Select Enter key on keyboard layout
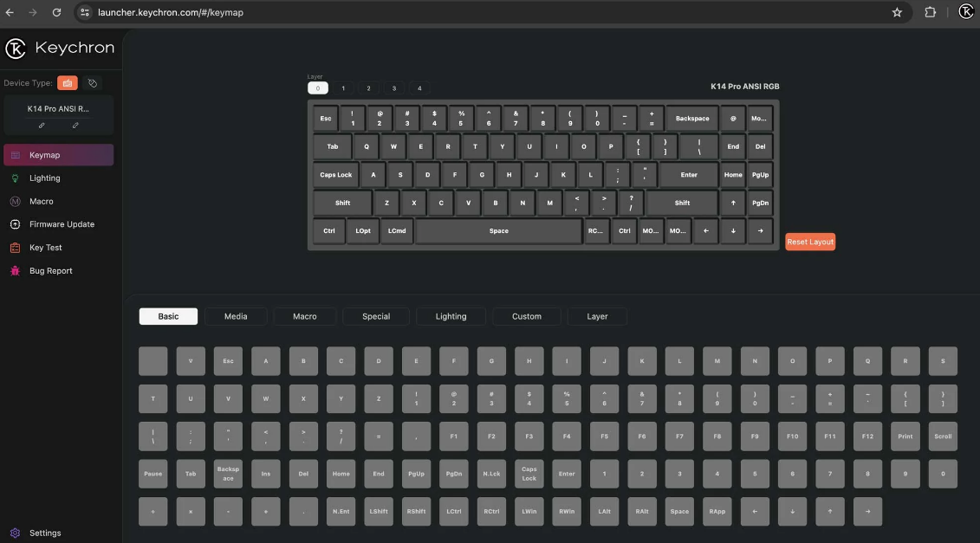 [x=689, y=175]
